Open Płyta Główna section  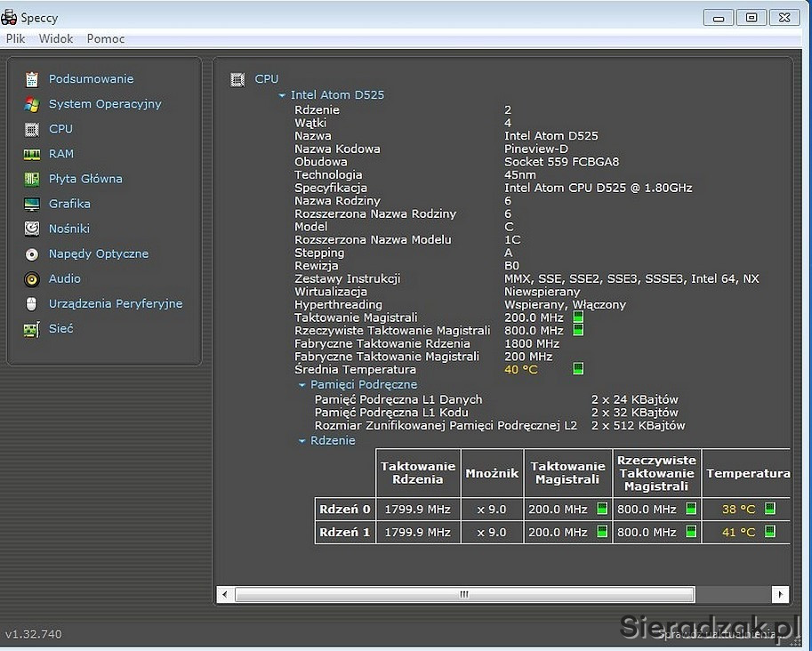(85, 179)
